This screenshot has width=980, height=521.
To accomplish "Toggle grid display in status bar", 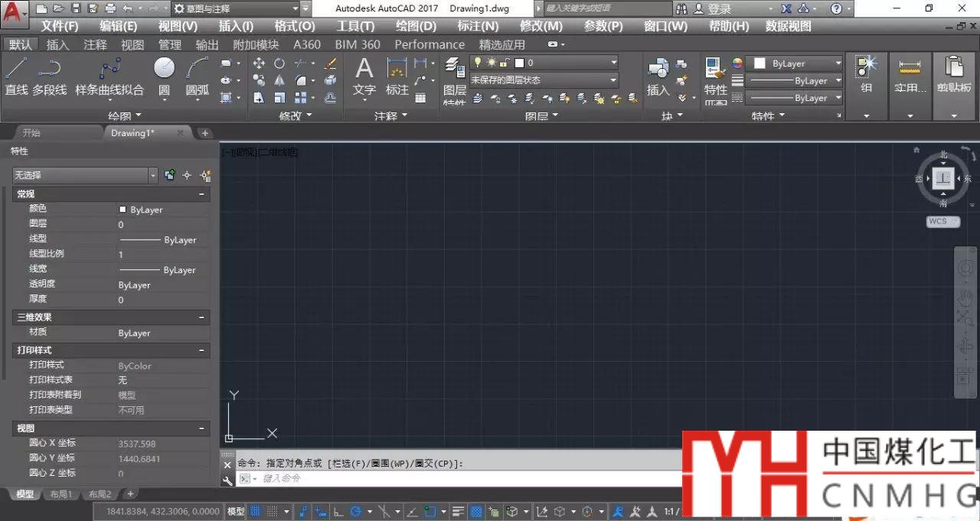I will (256, 512).
